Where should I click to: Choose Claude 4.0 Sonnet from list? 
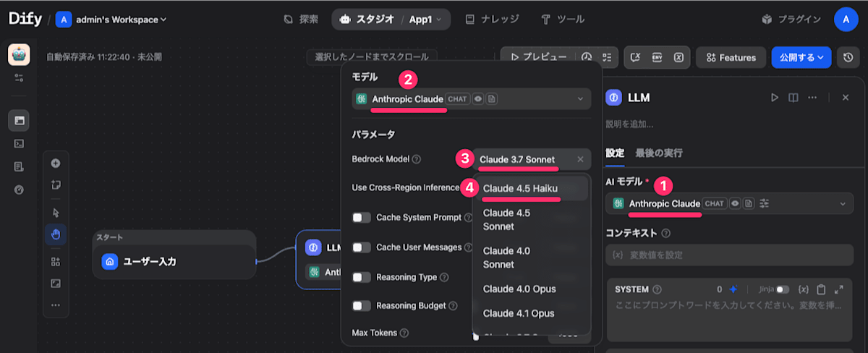[532, 257]
